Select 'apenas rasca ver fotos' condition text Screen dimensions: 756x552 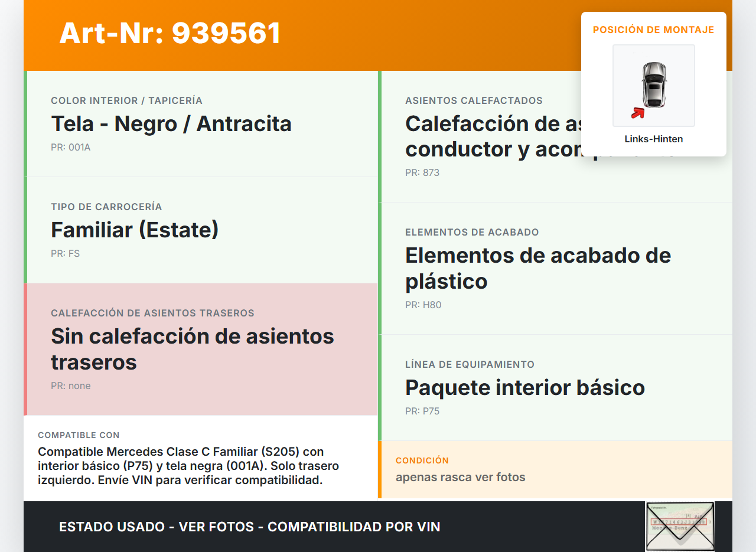pos(461,477)
